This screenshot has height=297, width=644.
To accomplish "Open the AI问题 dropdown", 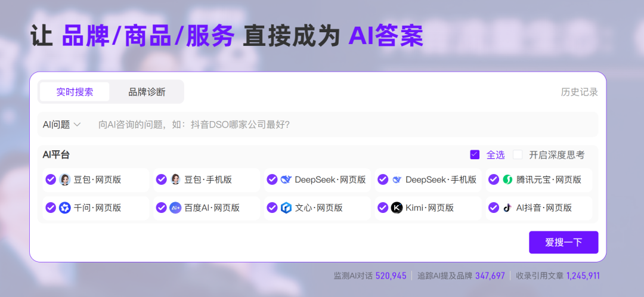I will pyautogui.click(x=61, y=125).
